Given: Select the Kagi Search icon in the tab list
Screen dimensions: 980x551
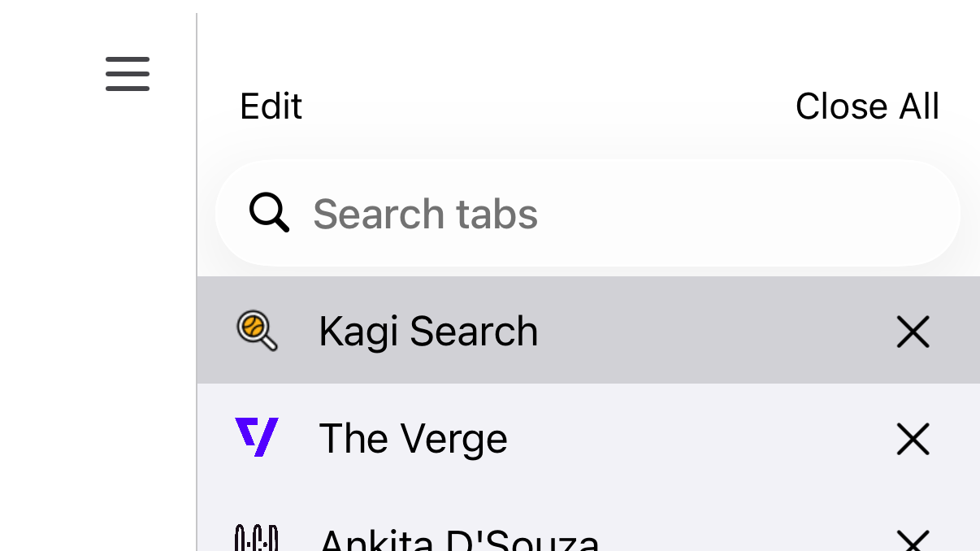Looking at the screenshot, I should point(258,330).
